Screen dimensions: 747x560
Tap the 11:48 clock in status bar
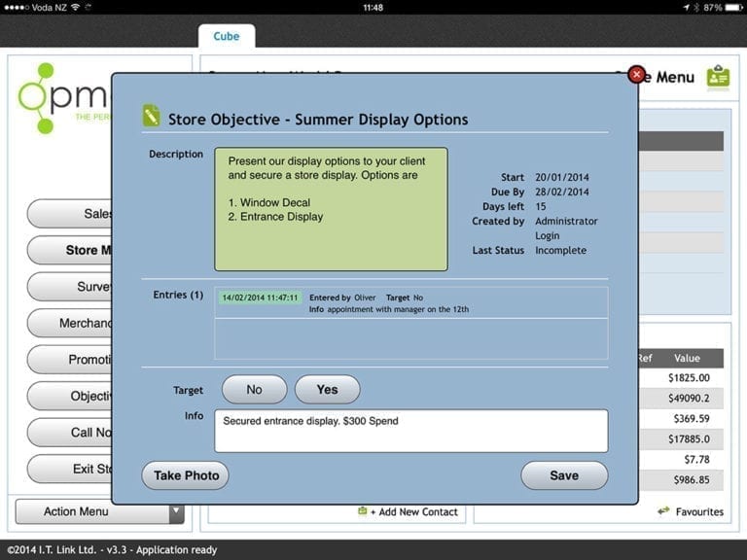pos(373,7)
